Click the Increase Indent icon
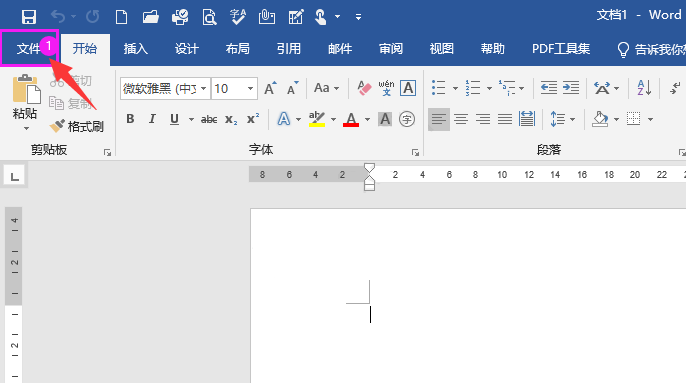 tap(571, 88)
